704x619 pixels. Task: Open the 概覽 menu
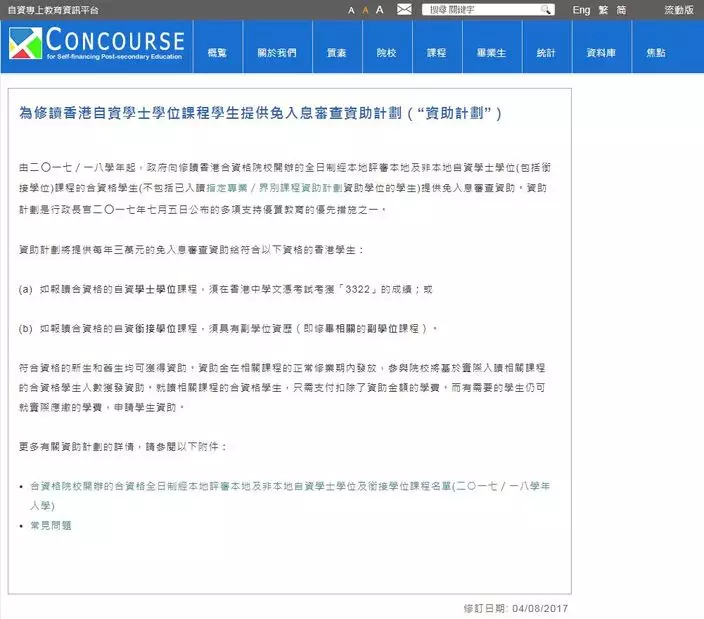click(x=217, y=53)
